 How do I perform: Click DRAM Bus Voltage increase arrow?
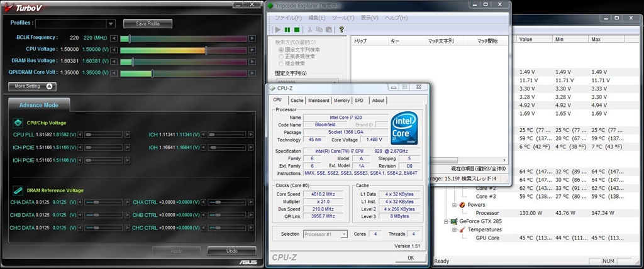pyautogui.click(x=252, y=62)
